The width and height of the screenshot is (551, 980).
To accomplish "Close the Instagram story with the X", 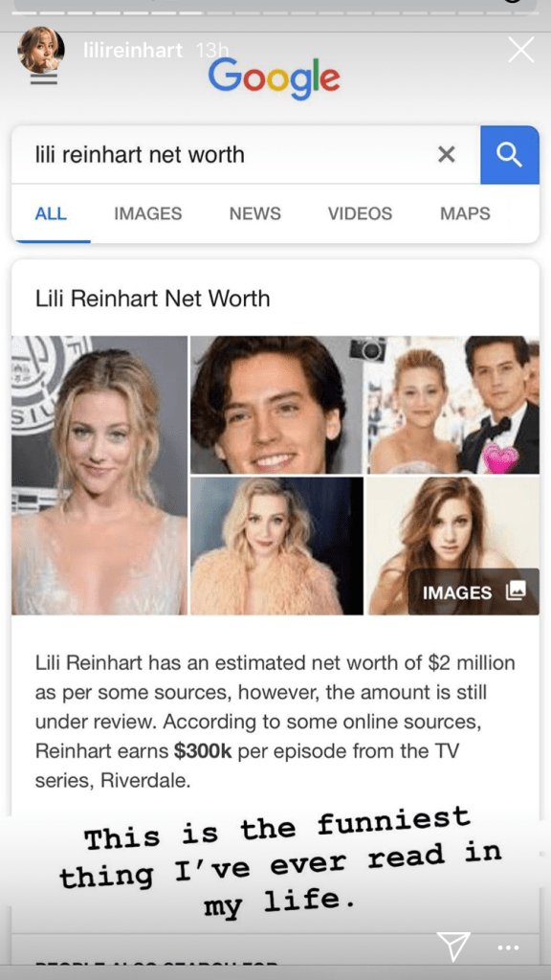I will [x=520, y=50].
